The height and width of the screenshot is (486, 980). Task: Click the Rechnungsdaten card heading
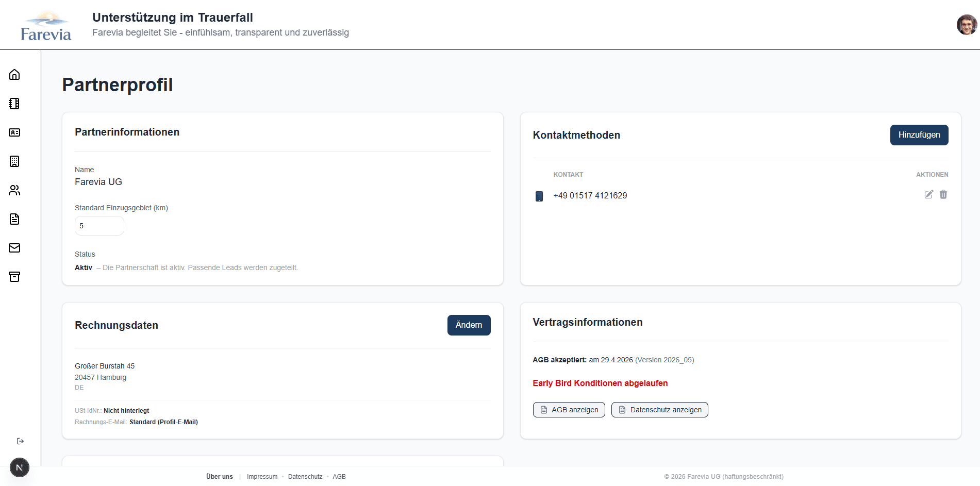coord(117,325)
